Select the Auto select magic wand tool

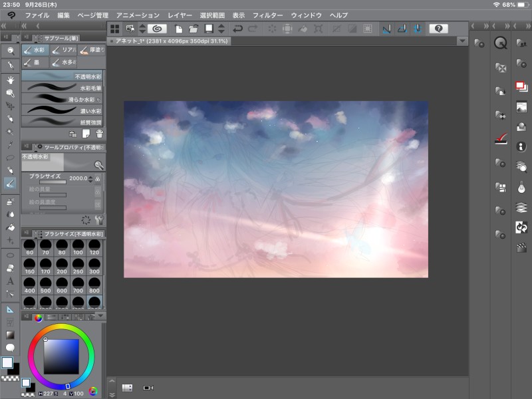11,132
